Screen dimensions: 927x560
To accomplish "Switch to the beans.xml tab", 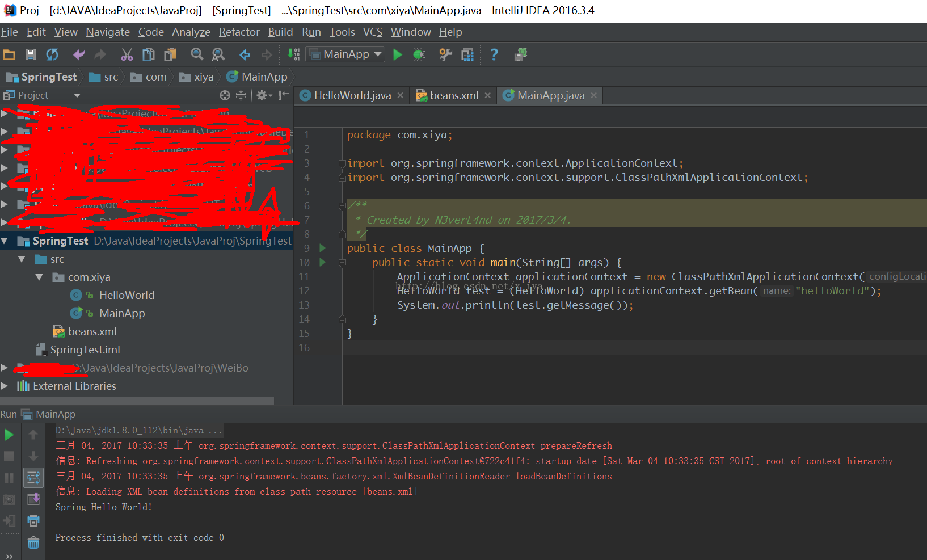I will point(454,95).
